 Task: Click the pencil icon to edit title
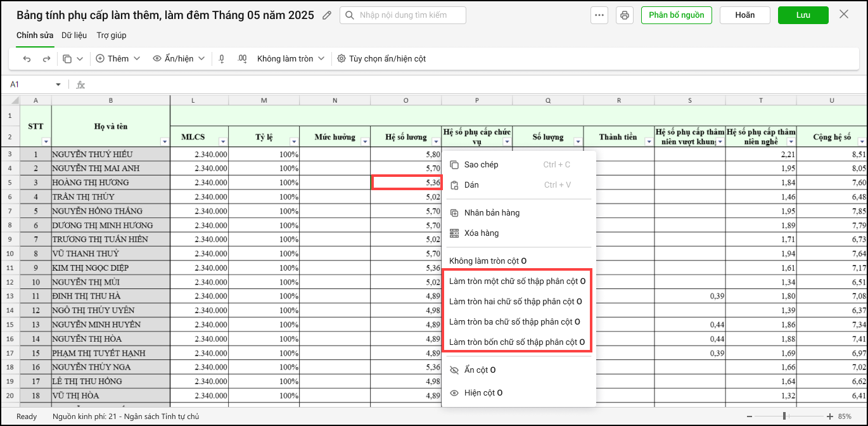(327, 15)
